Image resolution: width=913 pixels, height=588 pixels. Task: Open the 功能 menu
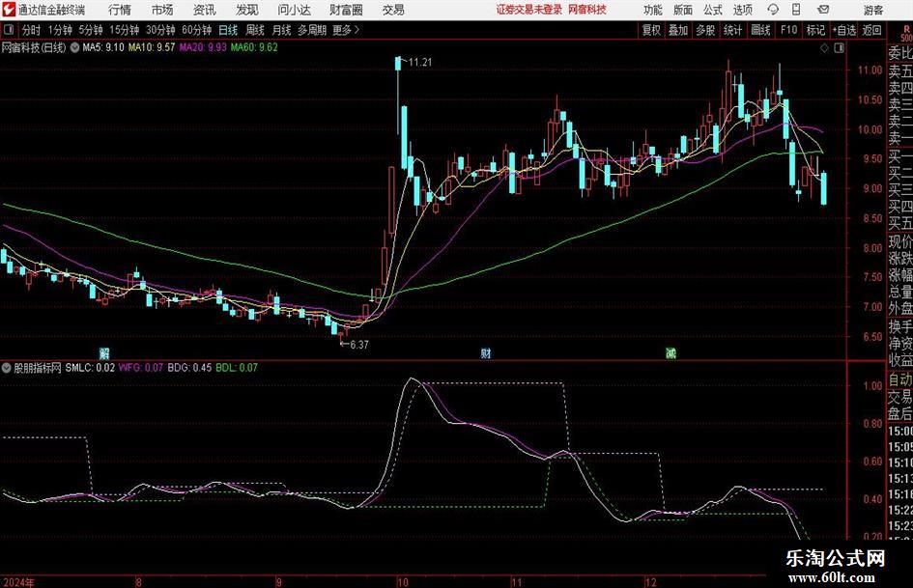(x=653, y=10)
